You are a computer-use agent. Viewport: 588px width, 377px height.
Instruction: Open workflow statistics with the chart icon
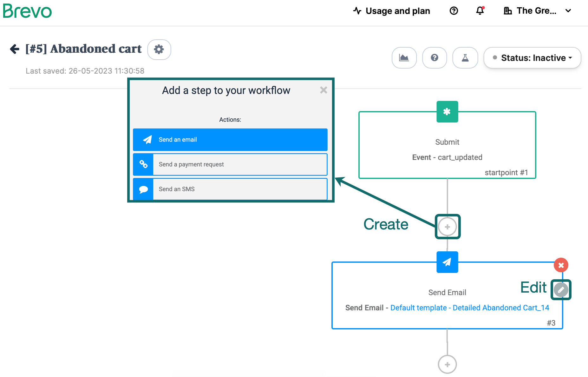click(404, 58)
